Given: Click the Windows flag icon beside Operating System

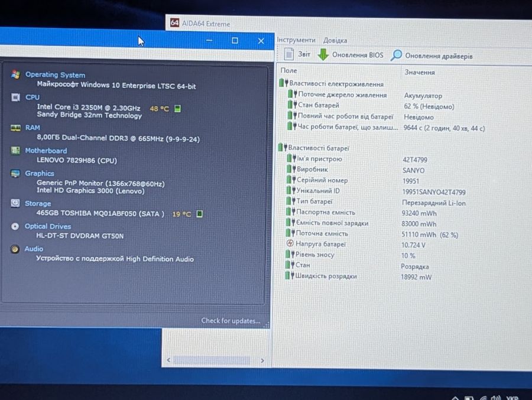Looking at the screenshot, I should pyautogui.click(x=15, y=74).
